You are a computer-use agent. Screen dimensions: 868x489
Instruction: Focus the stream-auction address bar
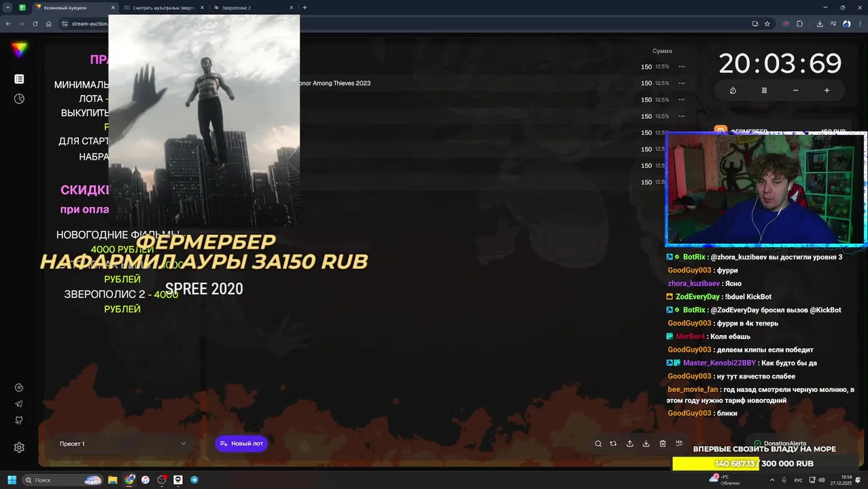point(90,24)
